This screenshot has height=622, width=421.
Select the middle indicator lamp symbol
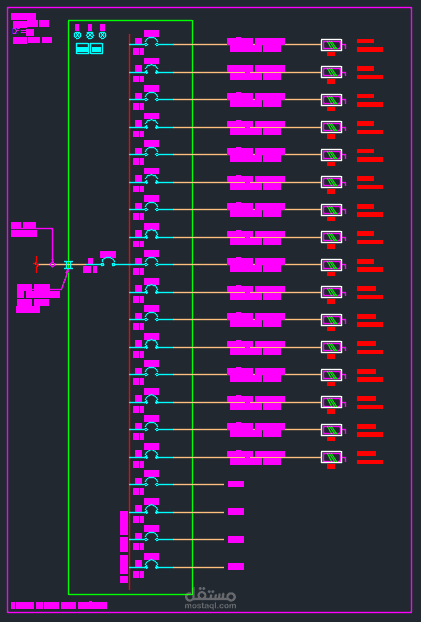click(90, 35)
